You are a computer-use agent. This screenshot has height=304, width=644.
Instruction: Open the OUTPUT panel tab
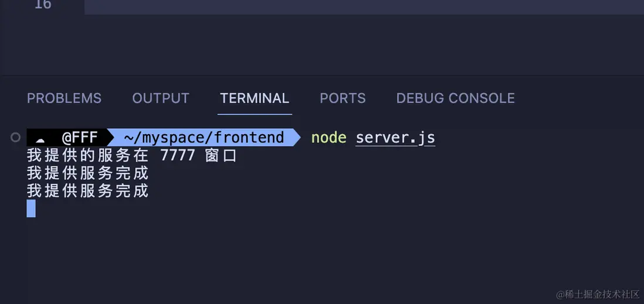coord(161,98)
